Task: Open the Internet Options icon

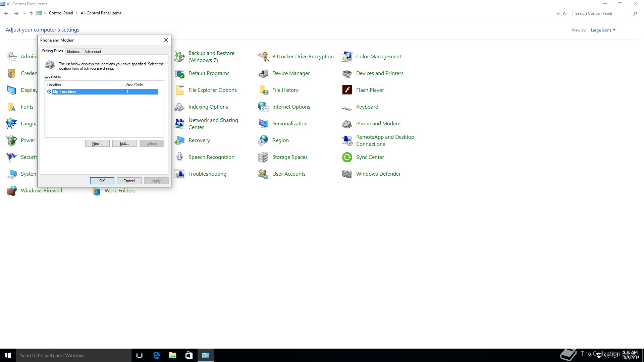Action: 263,107
